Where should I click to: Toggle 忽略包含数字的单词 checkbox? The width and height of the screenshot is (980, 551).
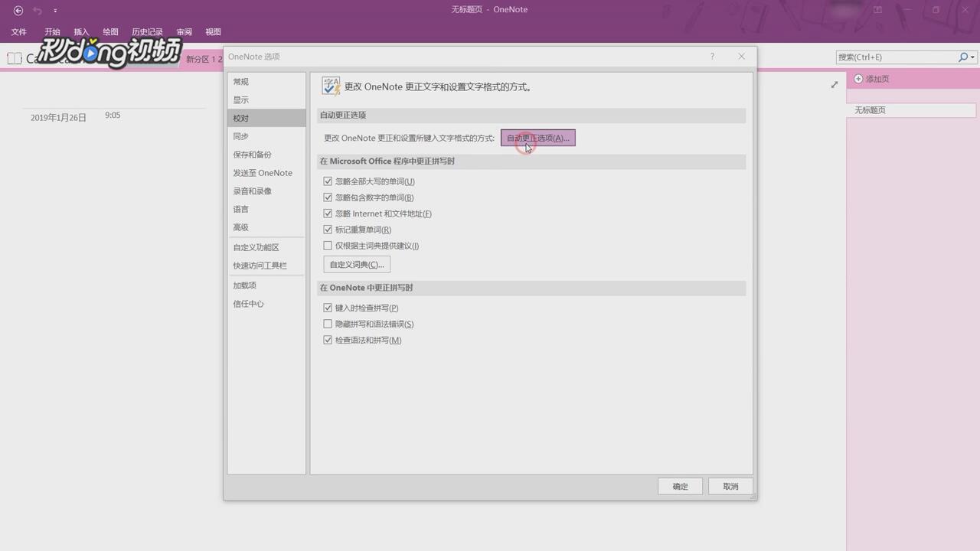coord(328,197)
